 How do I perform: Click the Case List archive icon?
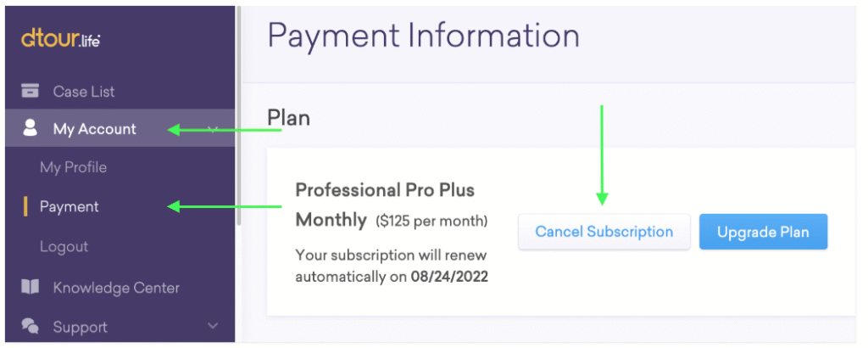pos(31,91)
